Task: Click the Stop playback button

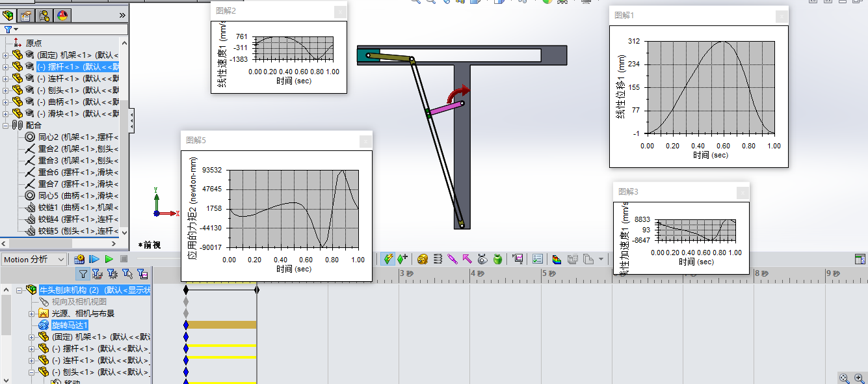Action: (124, 259)
